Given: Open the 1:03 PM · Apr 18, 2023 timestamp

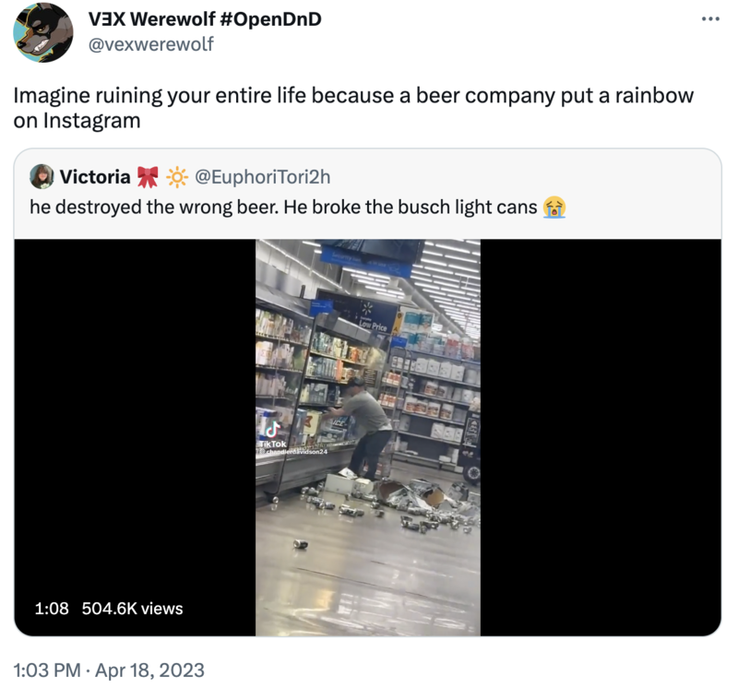Looking at the screenshot, I should coord(109,670).
